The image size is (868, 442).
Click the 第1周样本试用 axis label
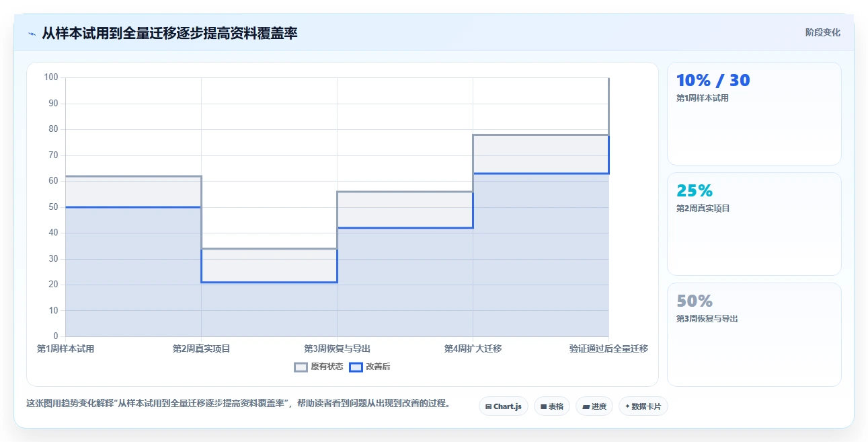tap(65, 348)
